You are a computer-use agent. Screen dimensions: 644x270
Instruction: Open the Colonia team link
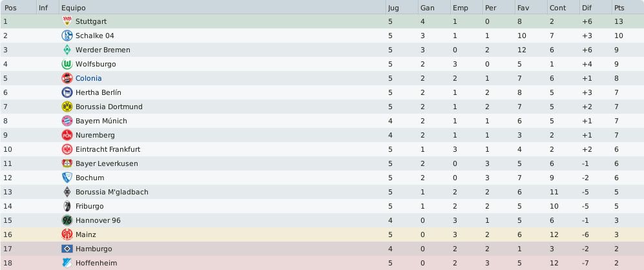(x=88, y=78)
